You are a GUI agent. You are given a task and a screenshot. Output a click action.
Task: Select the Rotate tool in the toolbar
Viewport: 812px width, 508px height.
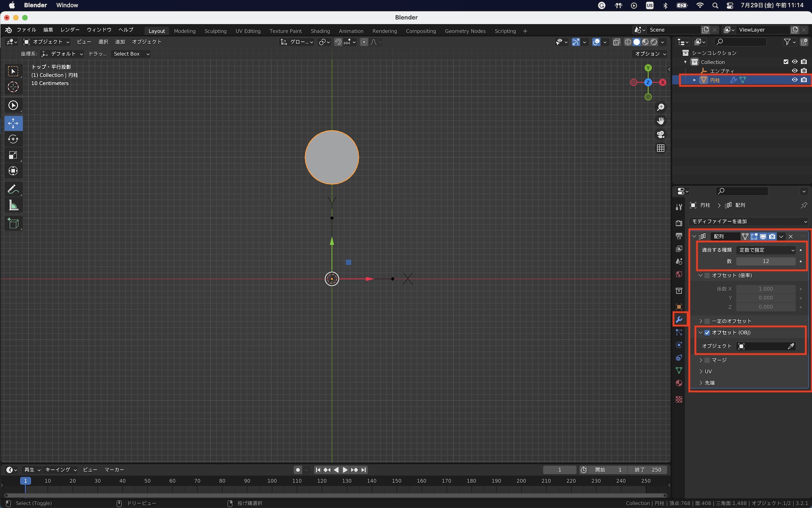[x=13, y=139]
